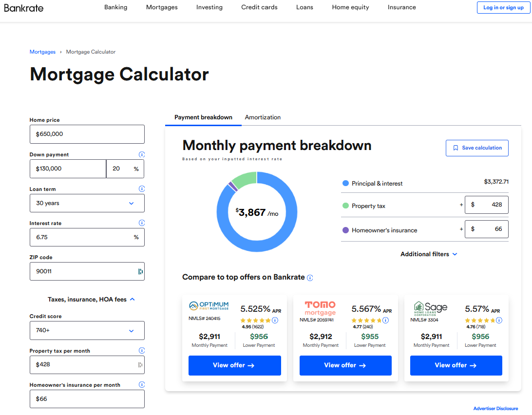Image resolution: width=532 pixels, height=415 pixels.
Task: View offer from Tomo mortgage
Action: 345,365
